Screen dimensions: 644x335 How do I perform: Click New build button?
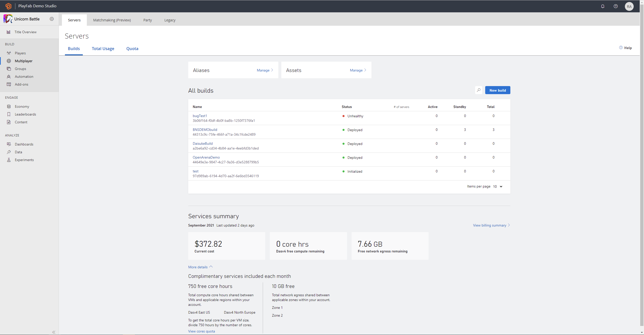click(x=498, y=90)
